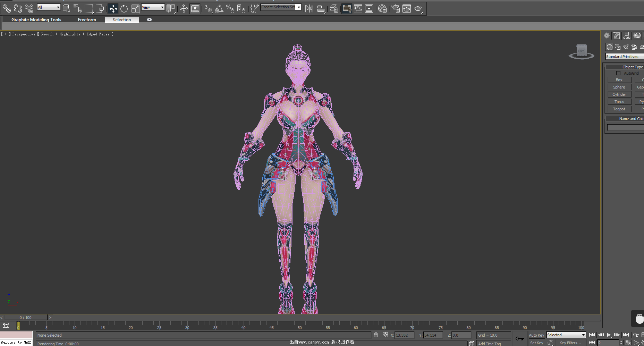Click the Select and Manipulate icon
The image size is (644, 346).
(184, 9)
